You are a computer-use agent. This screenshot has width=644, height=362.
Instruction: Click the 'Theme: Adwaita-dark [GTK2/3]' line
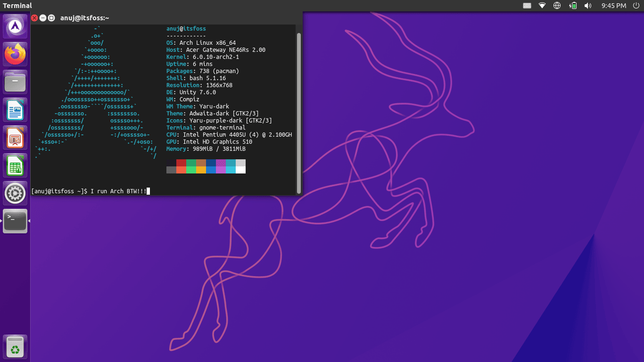213,114
